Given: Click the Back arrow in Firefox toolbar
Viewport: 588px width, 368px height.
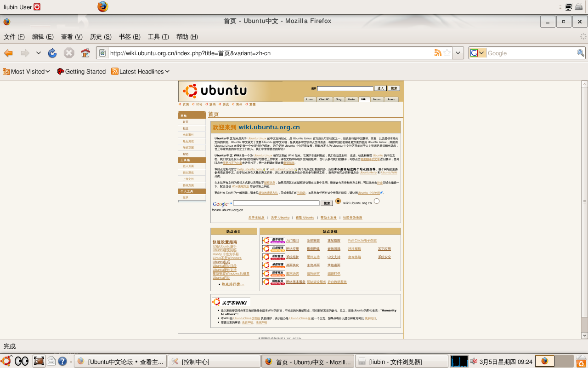Looking at the screenshot, I should click(8, 53).
